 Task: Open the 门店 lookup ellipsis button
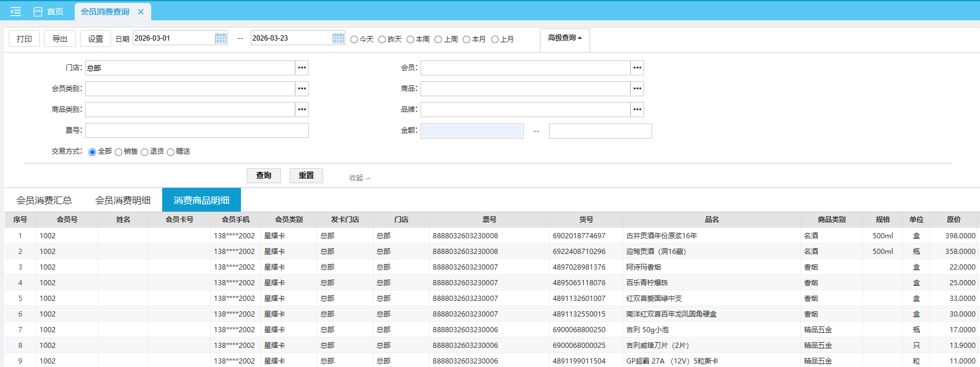[x=302, y=68]
